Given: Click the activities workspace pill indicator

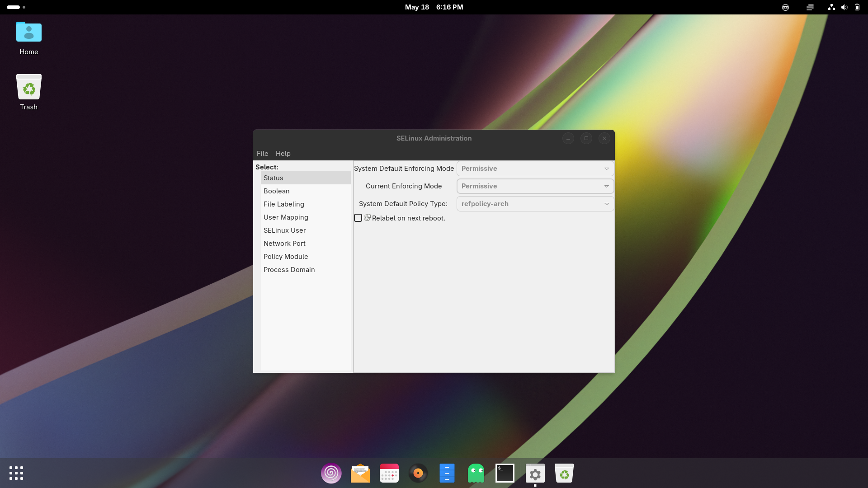Looking at the screenshot, I should tap(16, 7).
